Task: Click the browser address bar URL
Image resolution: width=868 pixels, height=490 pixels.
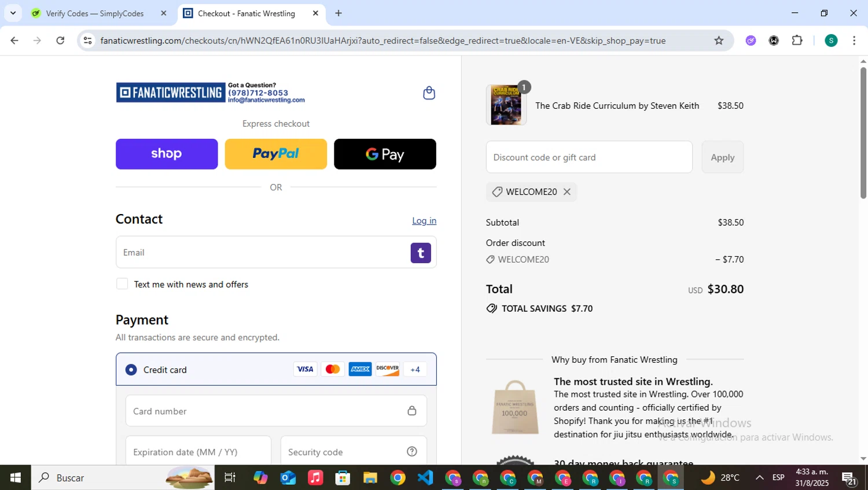Action: tap(382, 40)
